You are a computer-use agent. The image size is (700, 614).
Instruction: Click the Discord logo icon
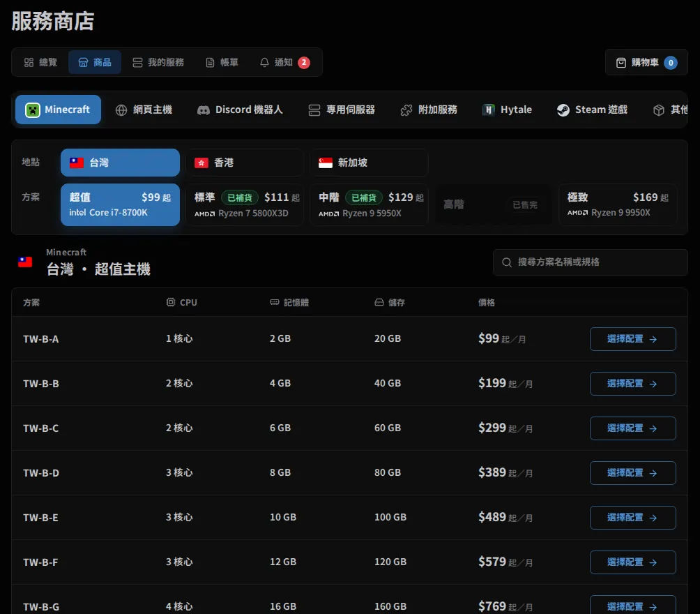coord(204,110)
